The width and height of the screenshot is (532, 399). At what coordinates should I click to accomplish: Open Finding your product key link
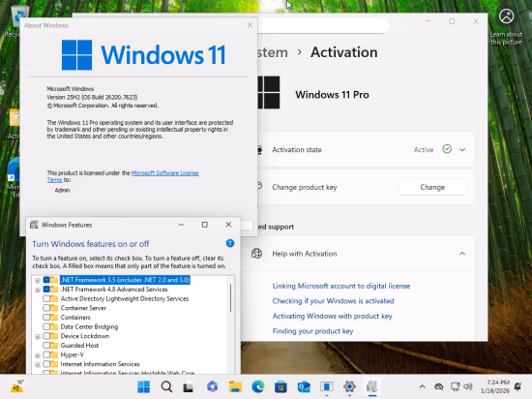pyautogui.click(x=312, y=331)
